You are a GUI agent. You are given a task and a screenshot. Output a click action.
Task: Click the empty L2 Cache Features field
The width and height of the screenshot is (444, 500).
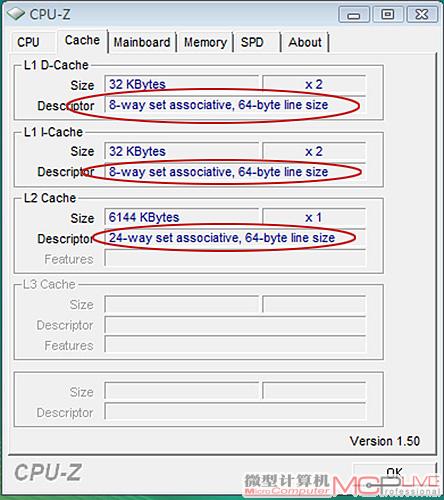tap(235, 258)
